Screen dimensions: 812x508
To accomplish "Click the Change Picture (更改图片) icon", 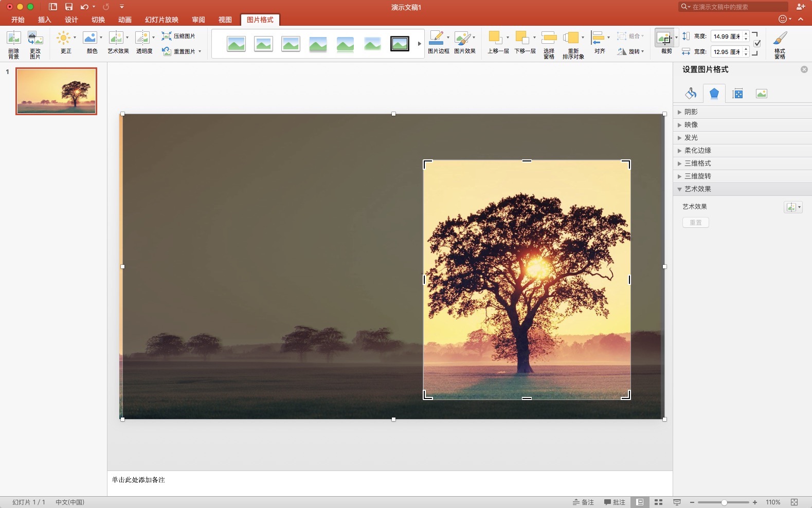I will (35, 39).
